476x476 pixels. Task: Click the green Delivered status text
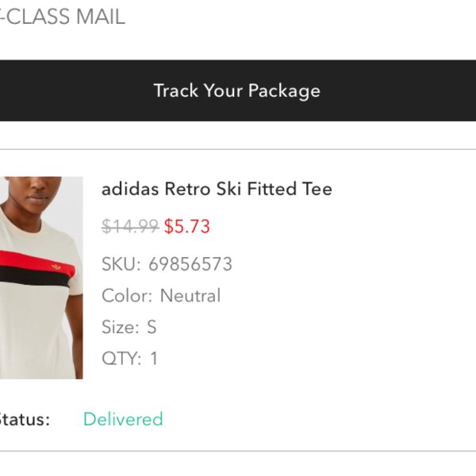pyautogui.click(x=123, y=419)
